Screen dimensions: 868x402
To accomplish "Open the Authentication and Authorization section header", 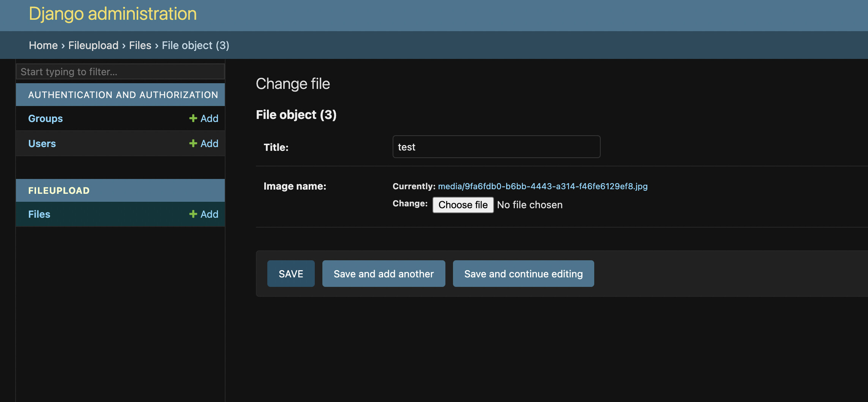I will click(123, 95).
